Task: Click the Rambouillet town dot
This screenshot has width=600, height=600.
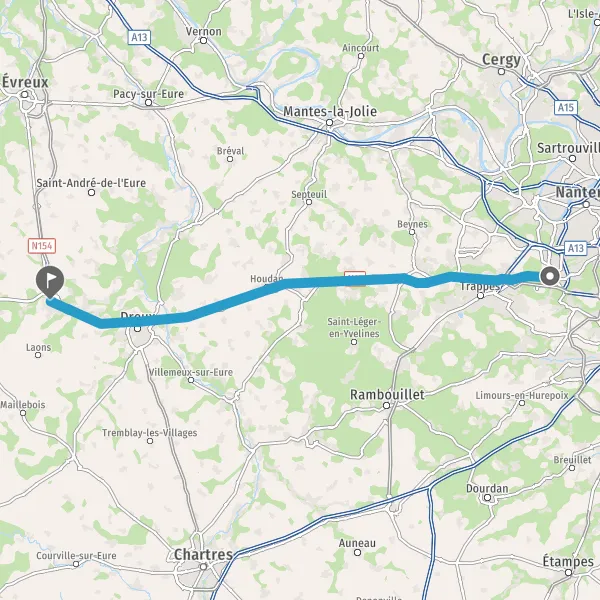Action: pyautogui.click(x=386, y=405)
